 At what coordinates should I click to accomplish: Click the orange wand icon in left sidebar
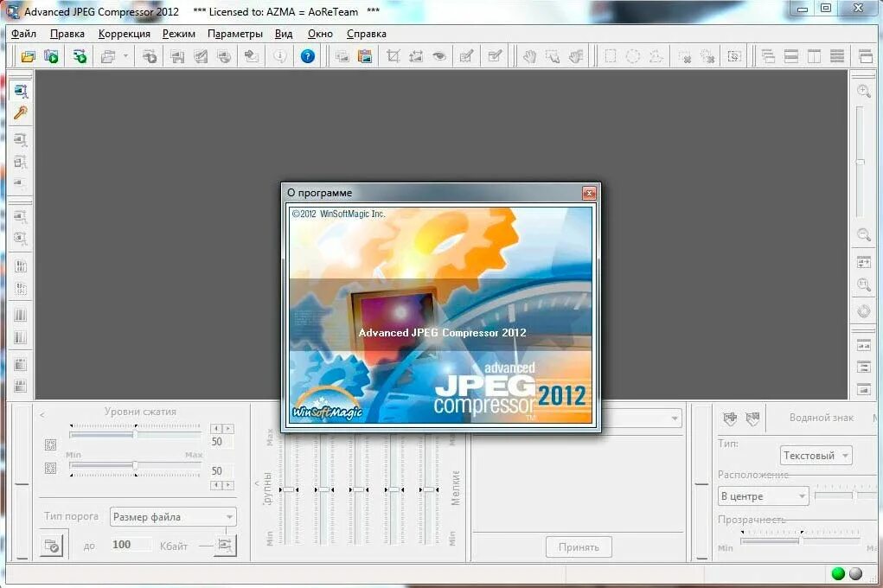point(20,113)
